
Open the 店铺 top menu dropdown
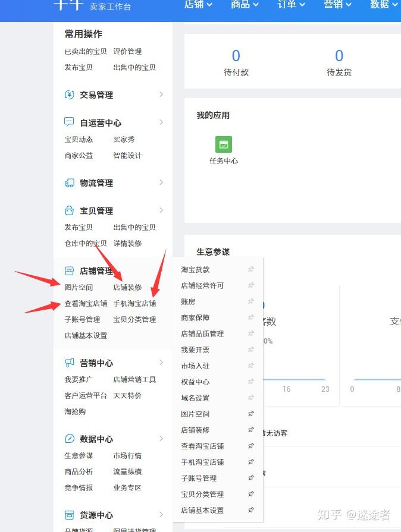[x=198, y=4]
